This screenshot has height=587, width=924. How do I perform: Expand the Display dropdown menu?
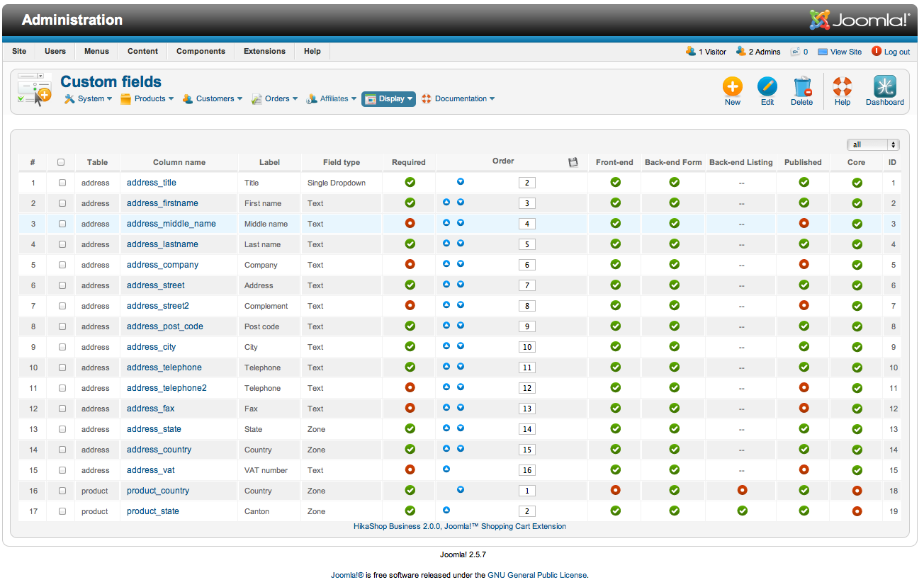388,99
